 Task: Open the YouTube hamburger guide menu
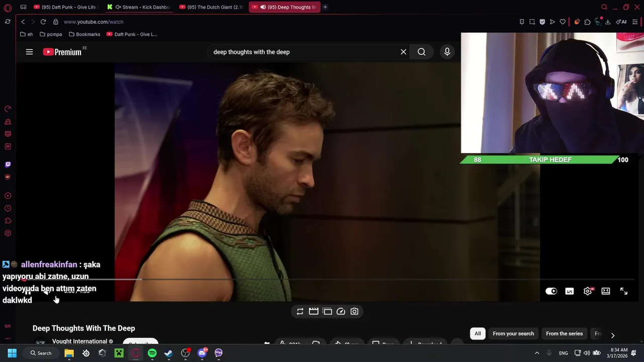pyautogui.click(x=29, y=52)
